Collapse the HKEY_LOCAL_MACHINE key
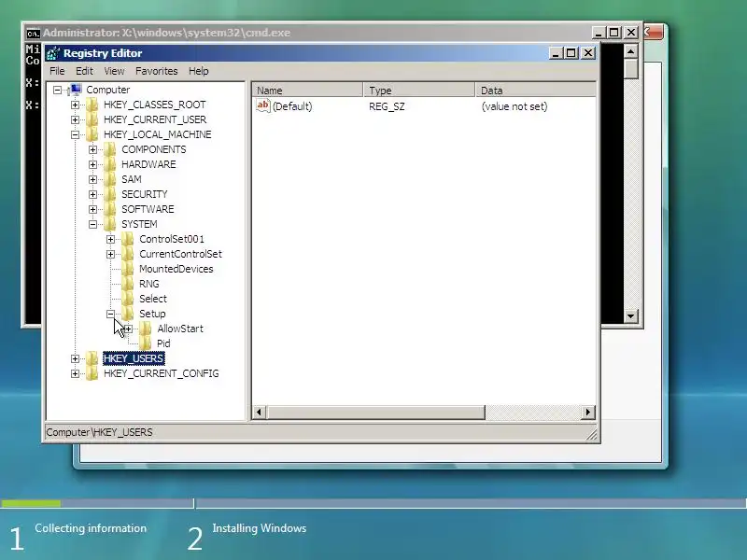Image resolution: width=747 pixels, height=560 pixels. coord(75,134)
